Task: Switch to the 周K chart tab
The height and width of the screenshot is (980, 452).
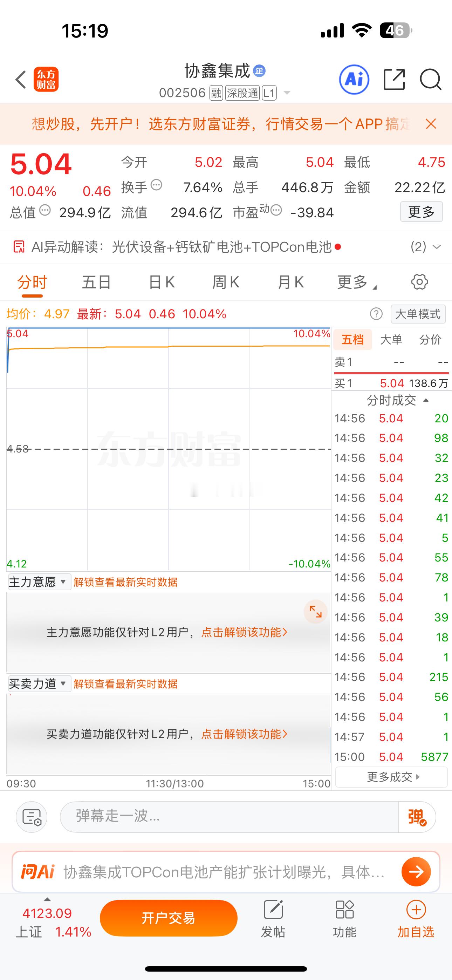Action: point(226,282)
